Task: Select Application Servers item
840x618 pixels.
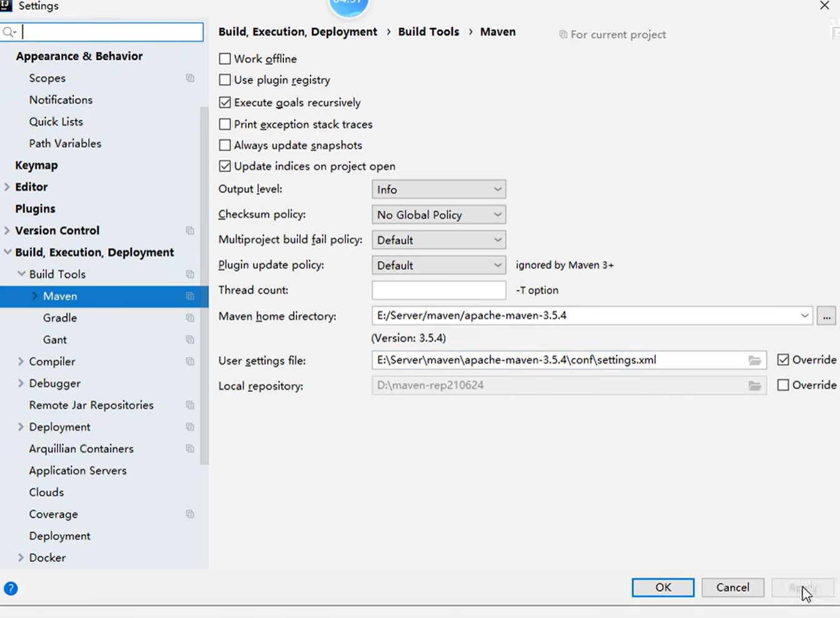Action: [77, 471]
